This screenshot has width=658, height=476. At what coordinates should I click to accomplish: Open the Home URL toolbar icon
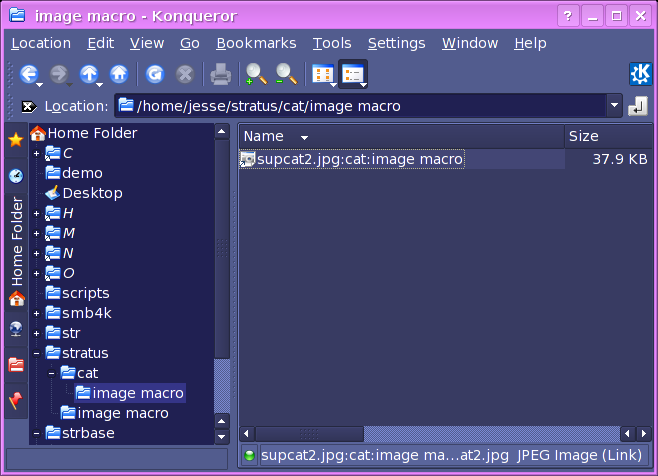[x=119, y=74]
